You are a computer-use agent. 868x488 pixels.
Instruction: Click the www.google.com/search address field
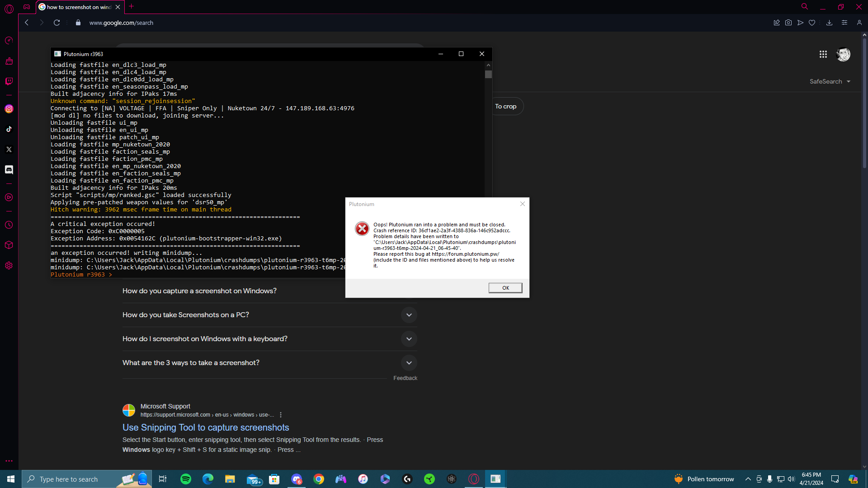(121, 23)
